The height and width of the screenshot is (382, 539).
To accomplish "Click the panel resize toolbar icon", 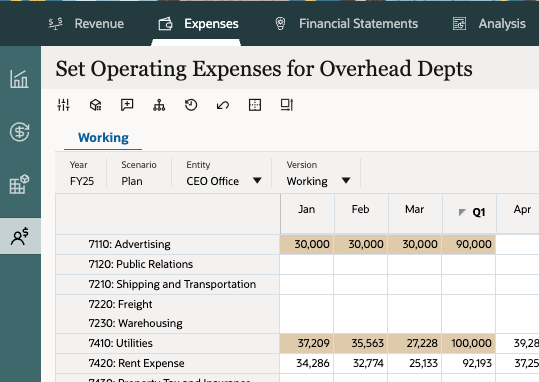I will [x=287, y=105].
